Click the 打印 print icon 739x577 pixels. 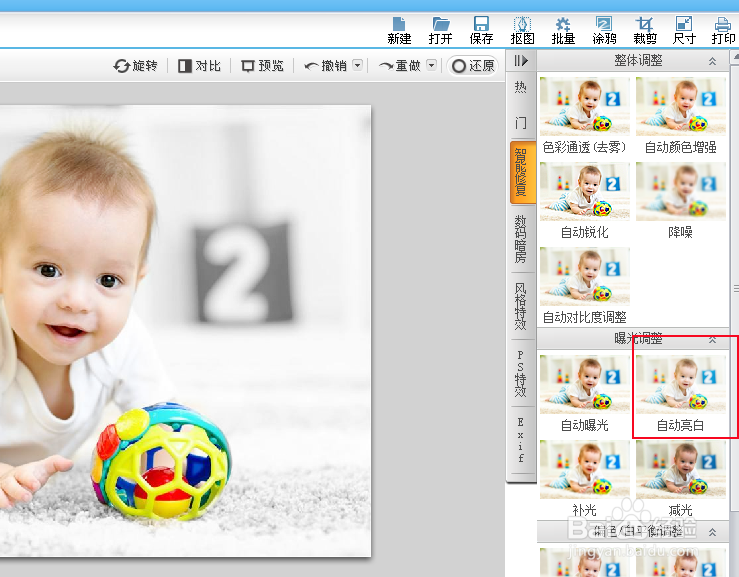click(x=723, y=30)
